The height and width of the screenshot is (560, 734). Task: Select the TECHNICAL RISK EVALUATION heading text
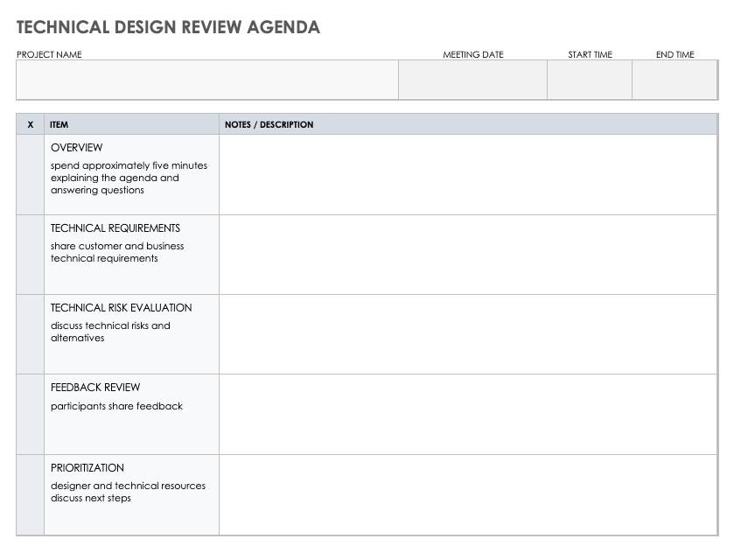pos(121,308)
